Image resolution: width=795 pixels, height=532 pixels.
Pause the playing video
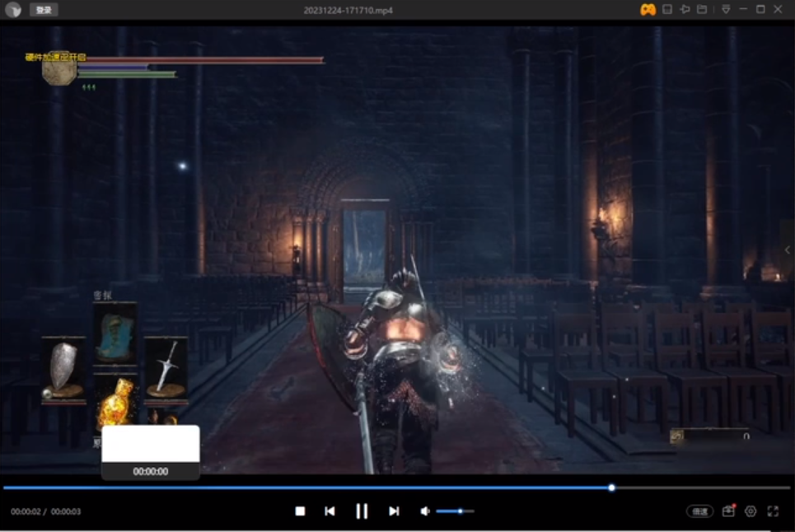[362, 511]
